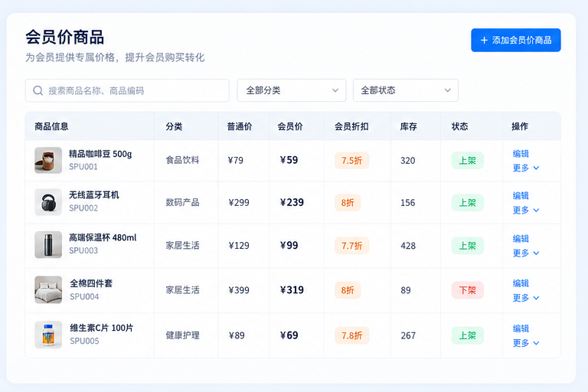Open the 全部状态 dropdown
The image size is (588, 392).
pos(405,90)
